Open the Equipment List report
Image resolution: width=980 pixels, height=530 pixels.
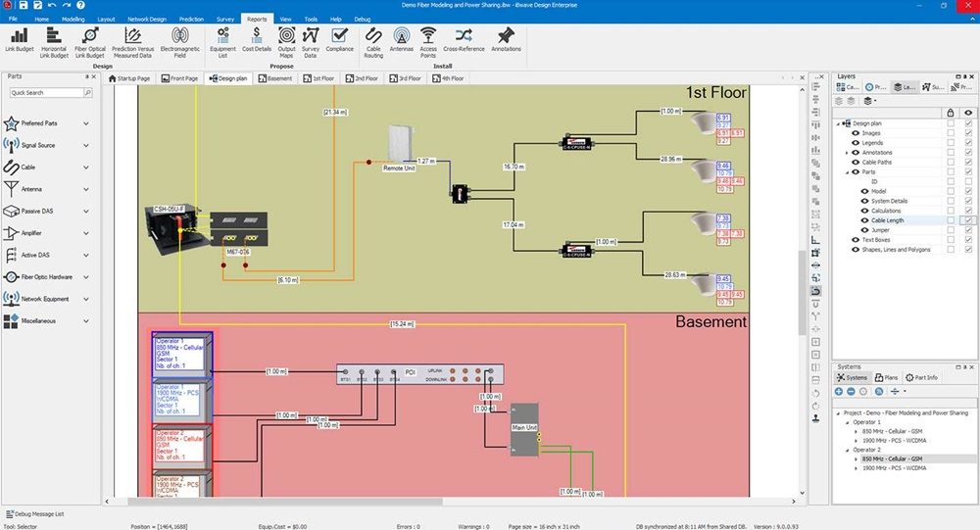coord(222,42)
